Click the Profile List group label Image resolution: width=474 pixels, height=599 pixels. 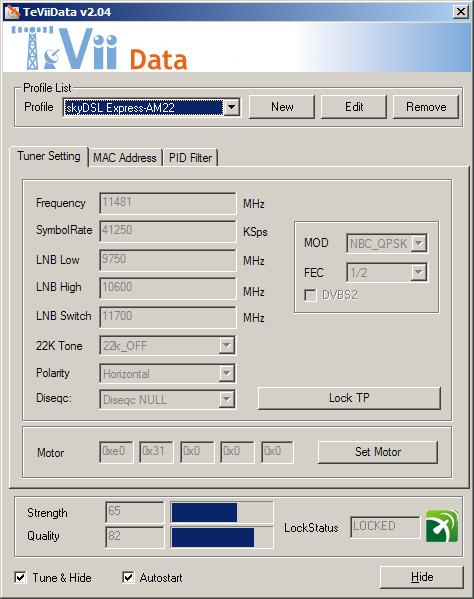[47, 88]
